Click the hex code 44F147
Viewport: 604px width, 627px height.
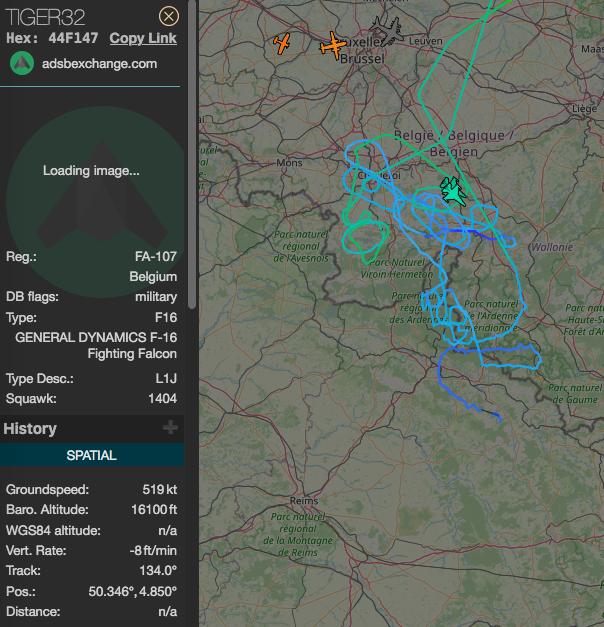73,38
